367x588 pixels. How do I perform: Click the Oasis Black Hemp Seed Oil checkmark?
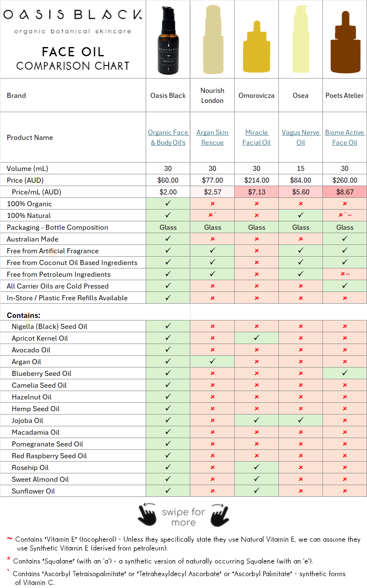pyautogui.click(x=168, y=408)
